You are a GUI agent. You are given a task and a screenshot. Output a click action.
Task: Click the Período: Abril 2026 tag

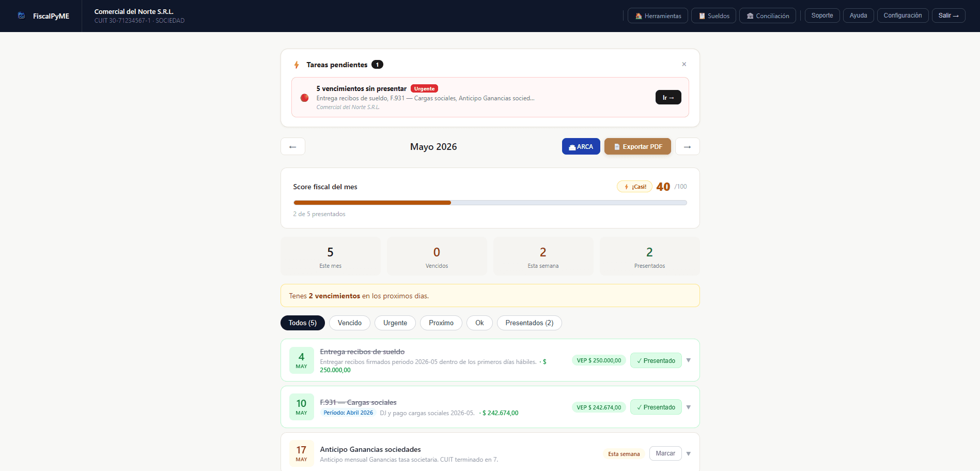pos(348,413)
